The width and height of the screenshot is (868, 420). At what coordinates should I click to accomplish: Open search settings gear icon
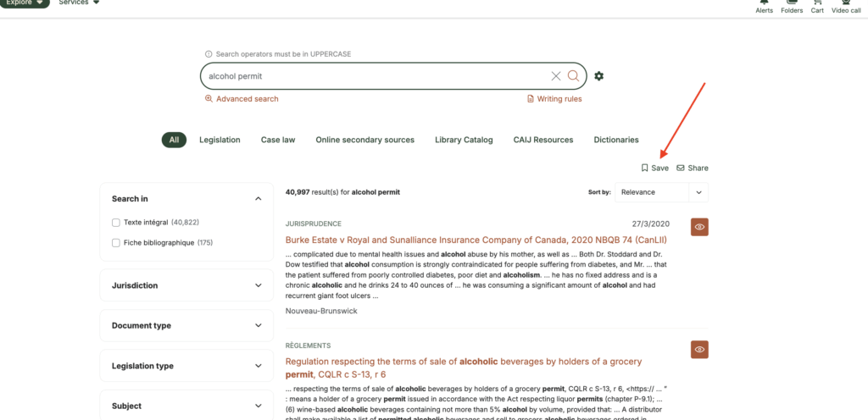(x=598, y=76)
